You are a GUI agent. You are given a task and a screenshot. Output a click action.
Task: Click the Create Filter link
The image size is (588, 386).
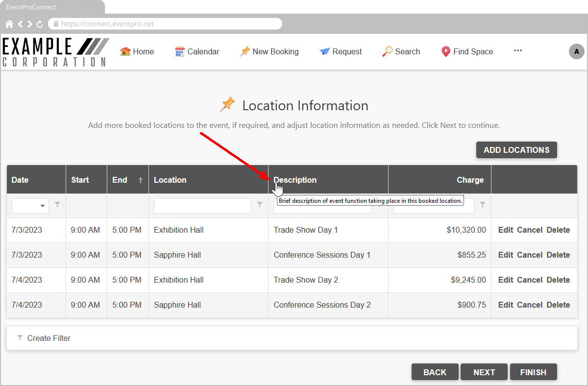(x=49, y=338)
